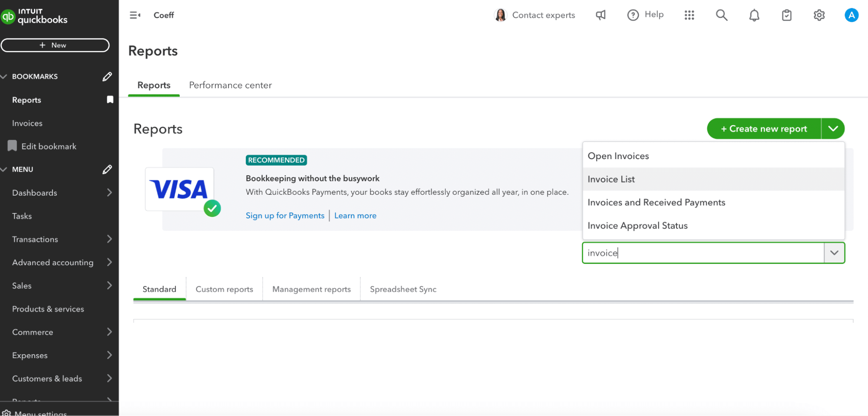Image resolution: width=868 pixels, height=416 pixels.
Task: Choose Invoices and Received Payments
Action: pyautogui.click(x=713, y=203)
